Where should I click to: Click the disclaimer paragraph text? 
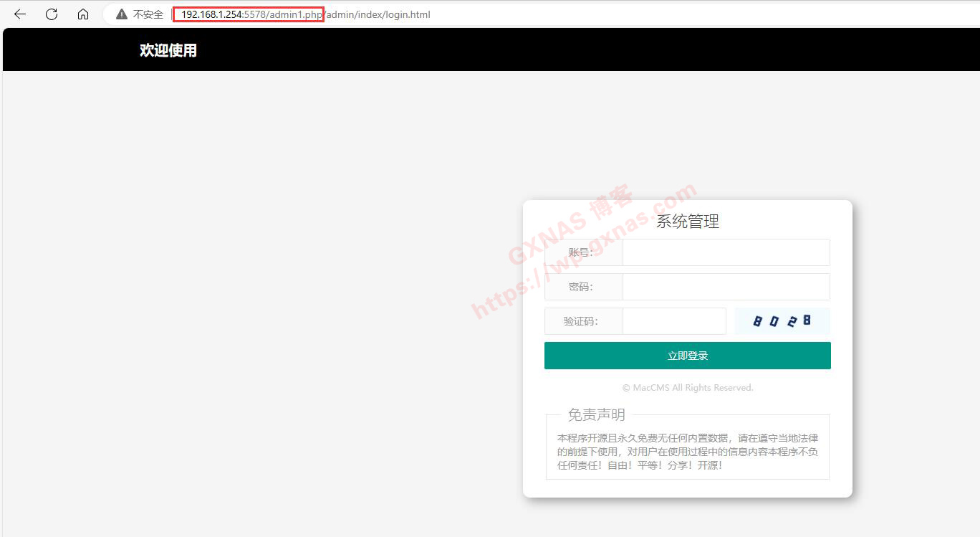coord(687,451)
